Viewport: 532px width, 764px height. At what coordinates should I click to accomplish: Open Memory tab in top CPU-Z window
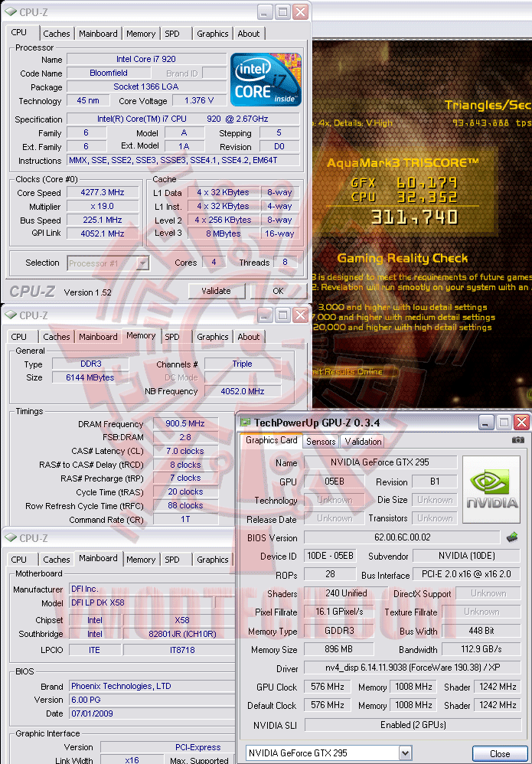pos(141,34)
